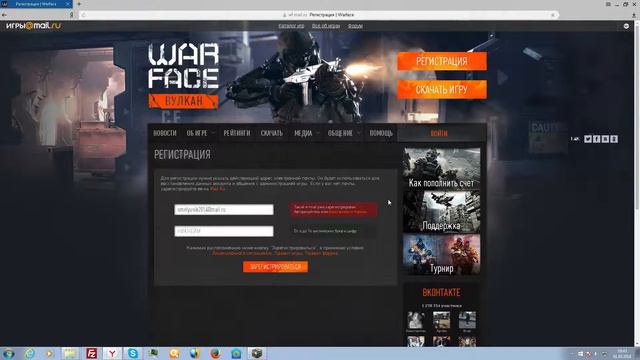Open Firefox from the taskbar
This screenshot has width=640, height=360.
click(x=216, y=353)
